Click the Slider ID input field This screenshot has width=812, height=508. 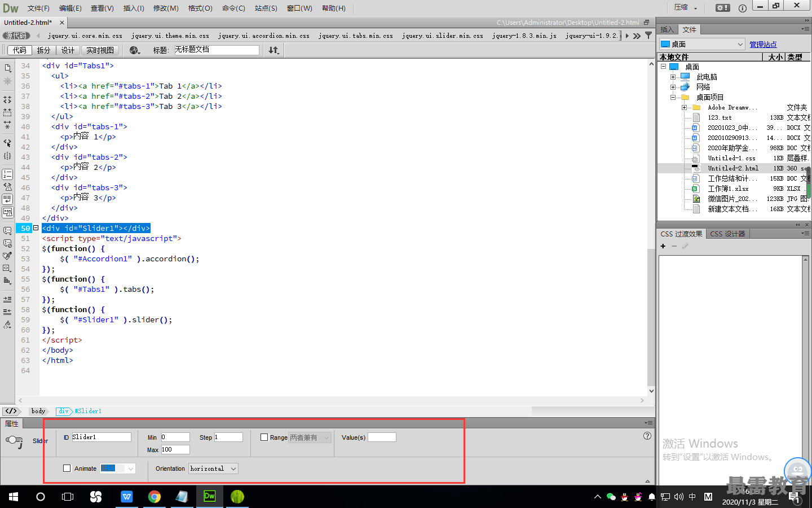(101, 437)
